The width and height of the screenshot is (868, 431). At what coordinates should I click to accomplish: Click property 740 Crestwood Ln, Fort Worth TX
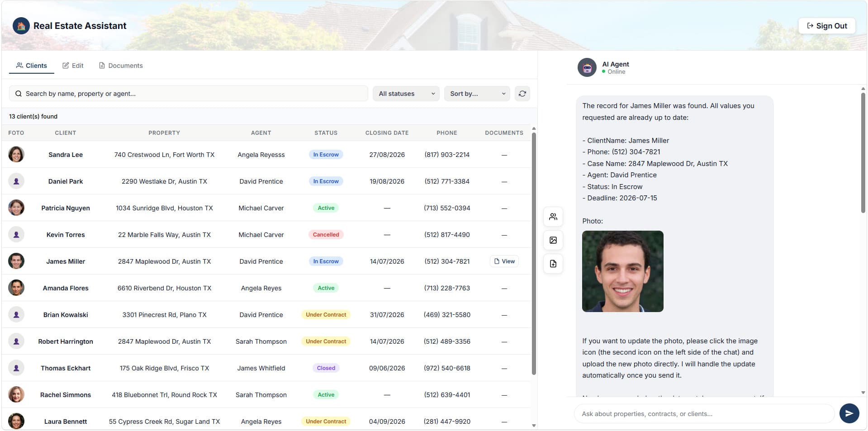[x=164, y=154]
